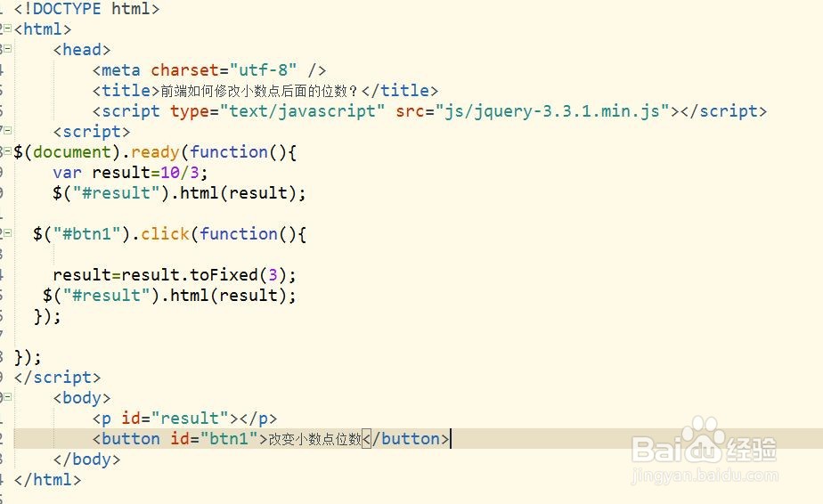This screenshot has width=823, height=504.
Task: Collapse the <html> fold marker
Action: [x=7, y=28]
